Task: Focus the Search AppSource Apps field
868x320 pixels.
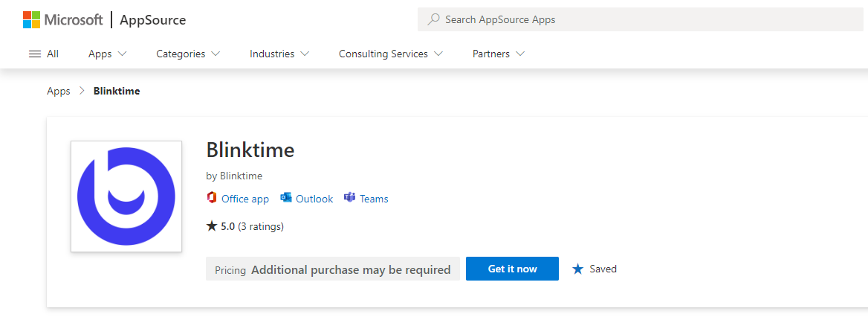Action: (x=642, y=19)
